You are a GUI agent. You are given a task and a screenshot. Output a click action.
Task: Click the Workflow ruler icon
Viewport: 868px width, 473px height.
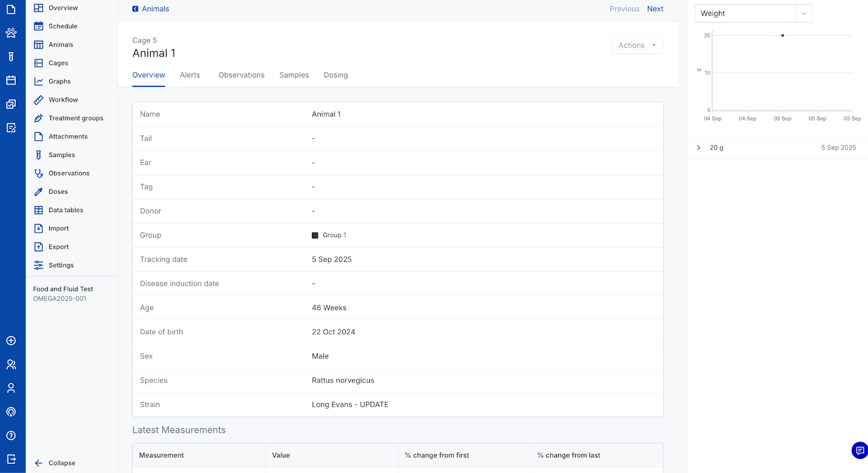tap(39, 100)
